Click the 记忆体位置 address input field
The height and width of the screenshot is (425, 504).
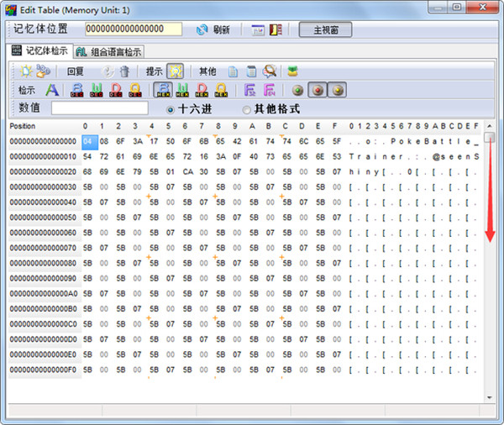pos(134,29)
